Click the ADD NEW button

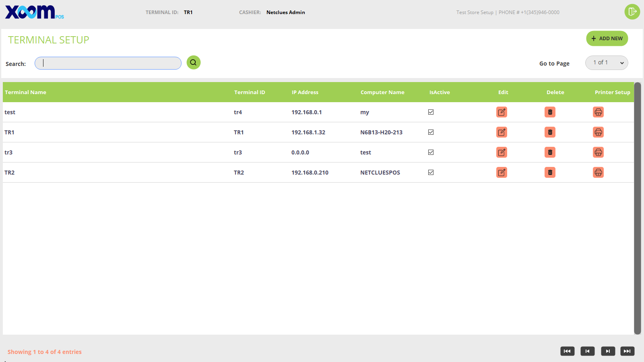point(607,39)
